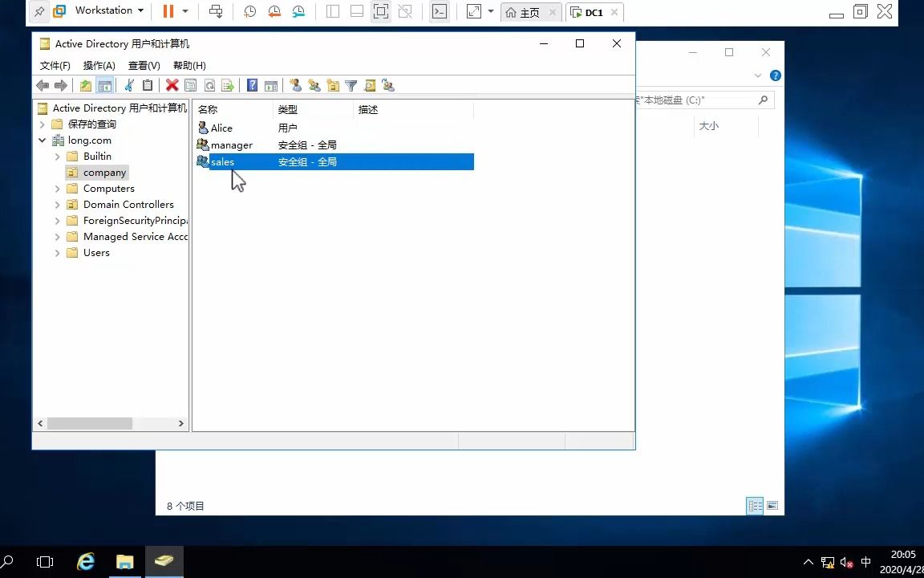
Task: Create new organizational unit icon
Action: [x=333, y=86]
